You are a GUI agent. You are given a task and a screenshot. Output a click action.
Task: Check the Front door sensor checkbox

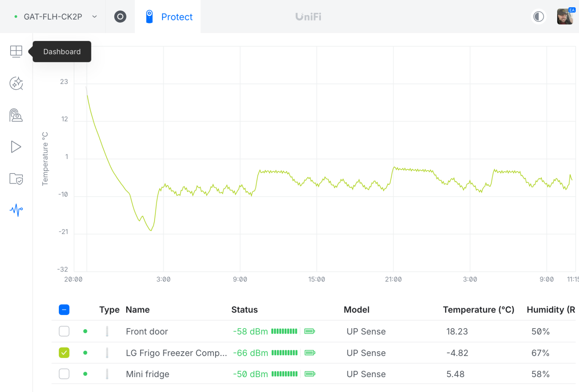tap(64, 331)
